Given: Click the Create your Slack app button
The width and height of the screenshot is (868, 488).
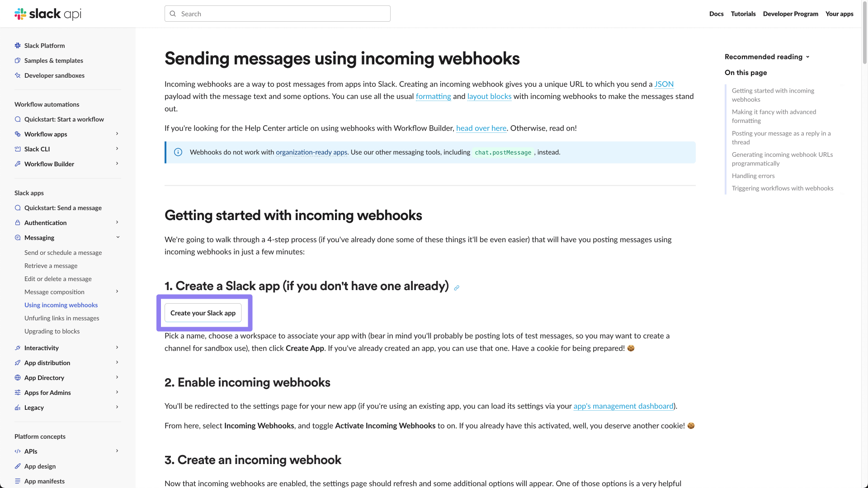Looking at the screenshot, I should (x=203, y=312).
